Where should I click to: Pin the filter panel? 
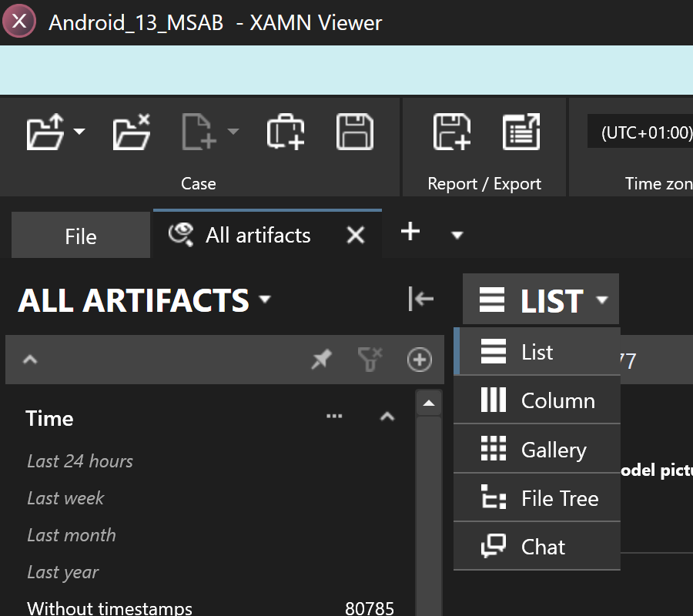tap(322, 359)
